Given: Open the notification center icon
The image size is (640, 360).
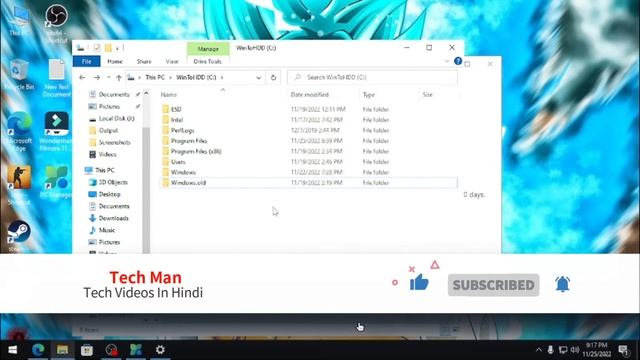Looking at the screenshot, I should pos(623,350).
